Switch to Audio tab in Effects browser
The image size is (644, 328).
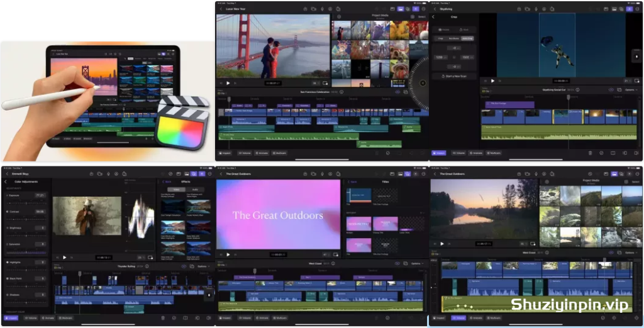pos(195,189)
